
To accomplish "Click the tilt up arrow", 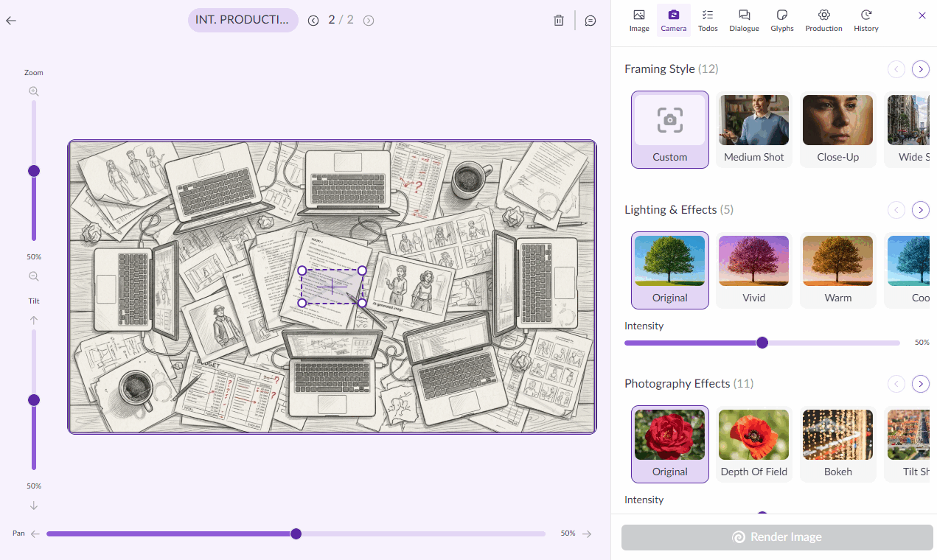I will pyautogui.click(x=34, y=320).
